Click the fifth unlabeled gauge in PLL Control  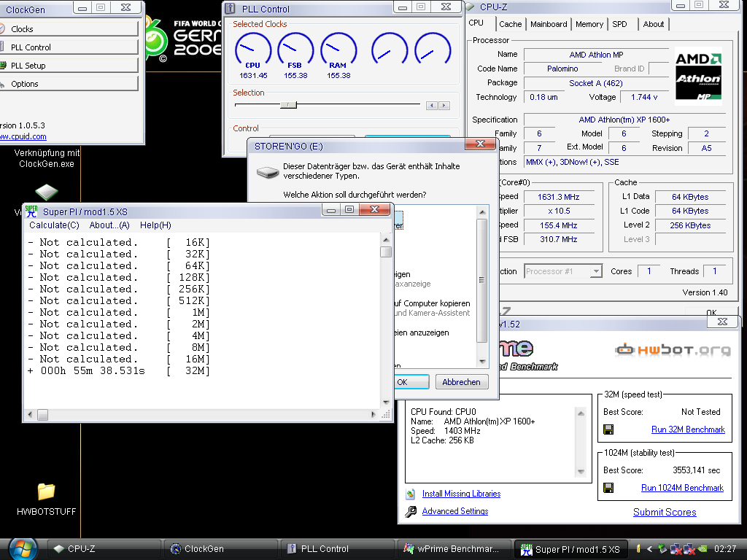433,48
